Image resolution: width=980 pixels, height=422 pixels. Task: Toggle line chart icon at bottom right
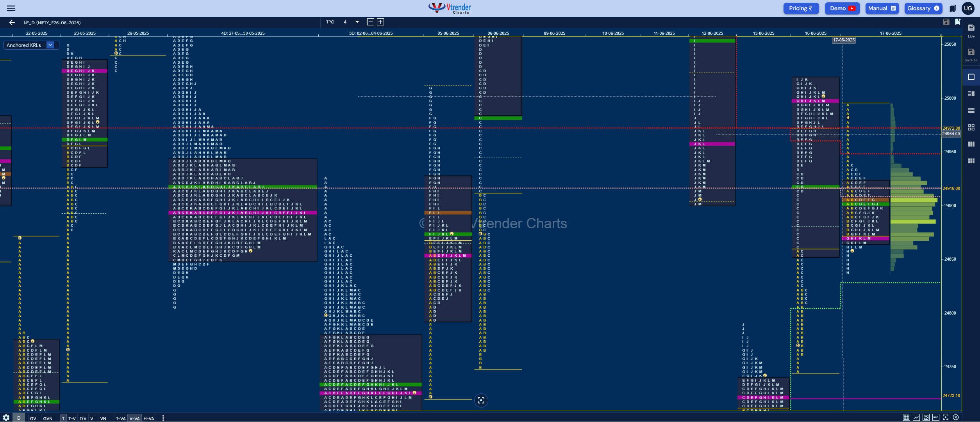pyautogui.click(x=916, y=417)
